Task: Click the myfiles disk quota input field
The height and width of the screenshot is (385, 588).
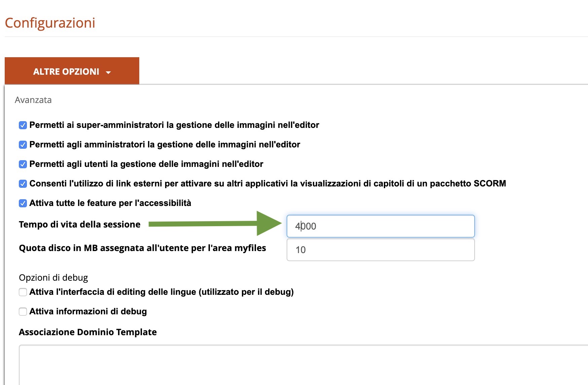Action: pos(380,250)
